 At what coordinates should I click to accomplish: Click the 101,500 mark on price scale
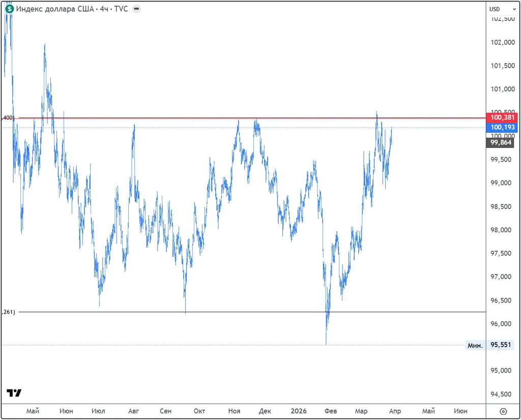502,66
